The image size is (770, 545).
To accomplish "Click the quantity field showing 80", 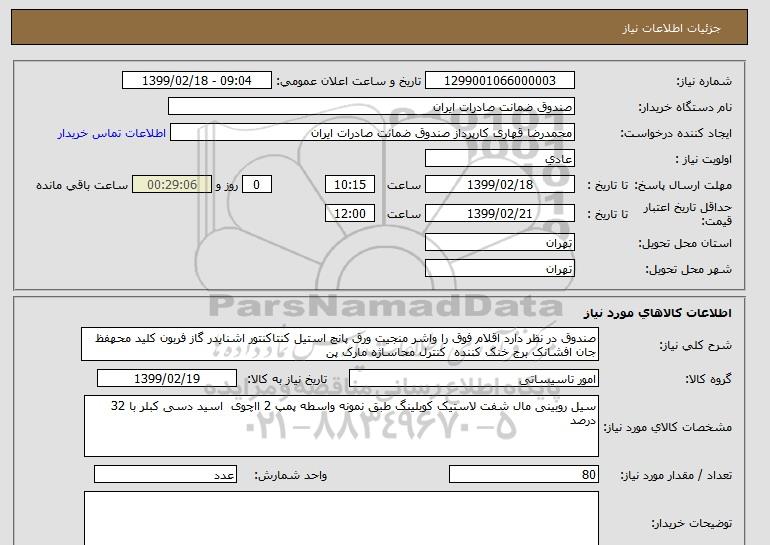I will pyautogui.click(x=523, y=474).
